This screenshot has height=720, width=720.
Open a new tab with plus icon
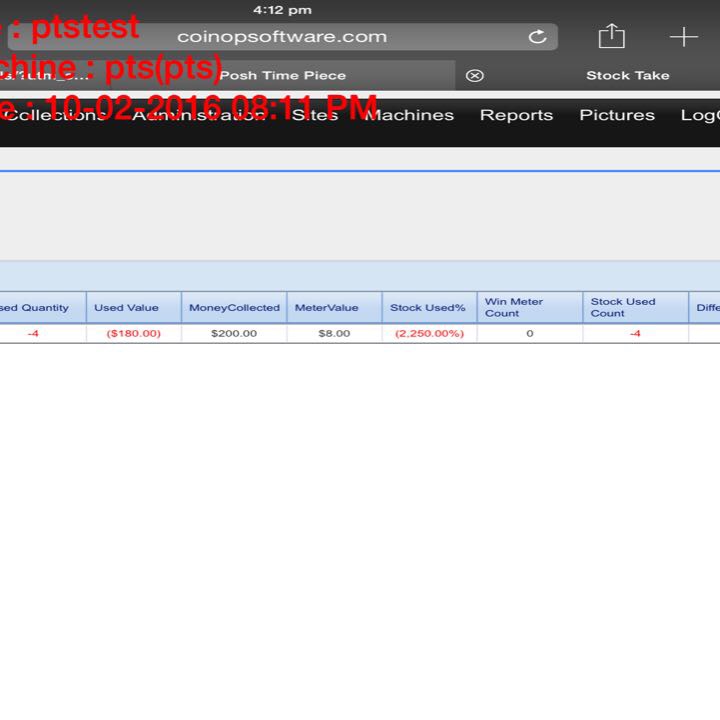pos(683,37)
